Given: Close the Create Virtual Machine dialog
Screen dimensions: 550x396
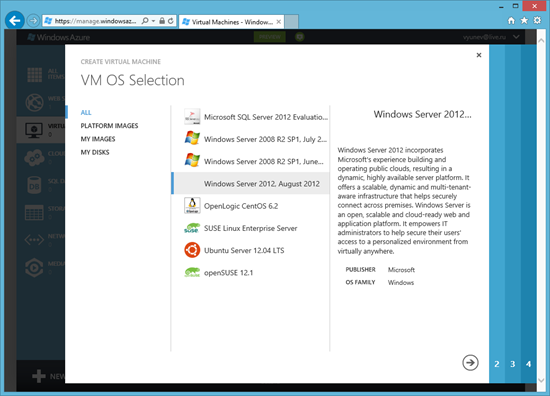Looking at the screenshot, I should [479, 55].
